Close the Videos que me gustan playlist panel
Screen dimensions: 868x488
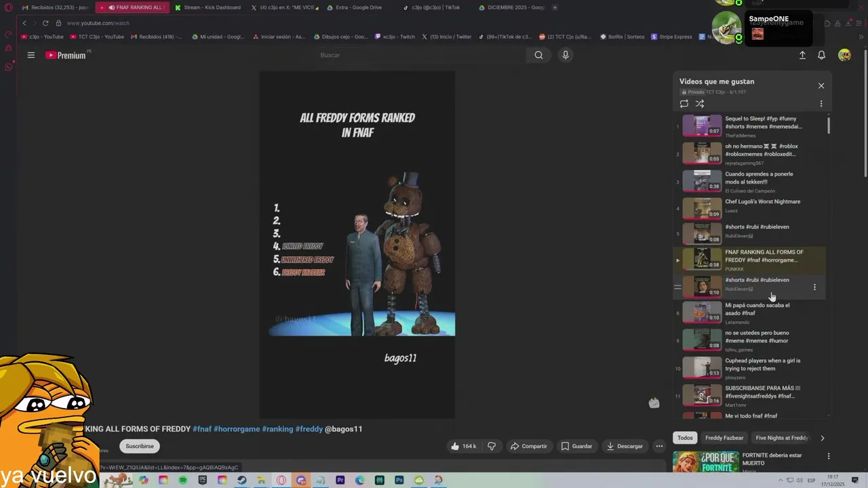tap(821, 85)
